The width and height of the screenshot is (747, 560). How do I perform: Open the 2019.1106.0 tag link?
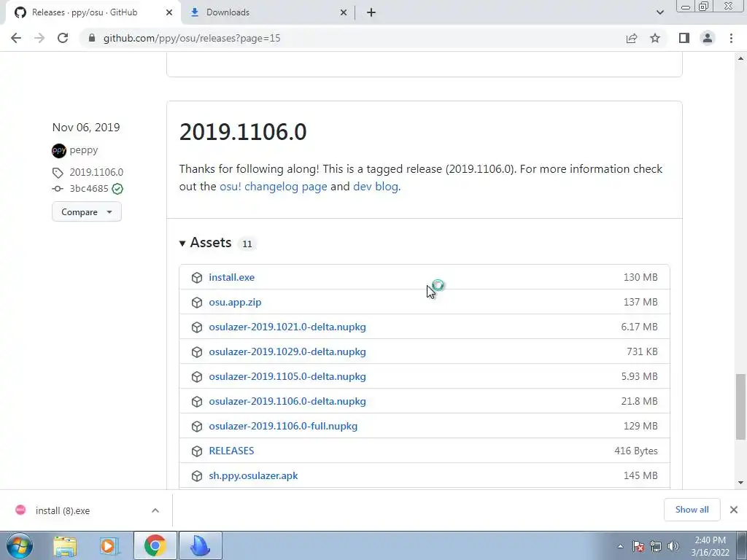(96, 172)
